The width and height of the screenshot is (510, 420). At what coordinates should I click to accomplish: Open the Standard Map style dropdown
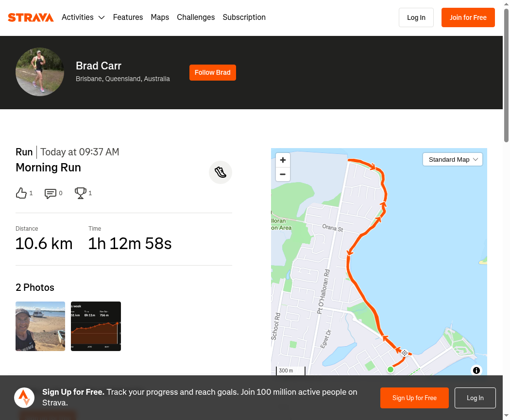tap(453, 160)
